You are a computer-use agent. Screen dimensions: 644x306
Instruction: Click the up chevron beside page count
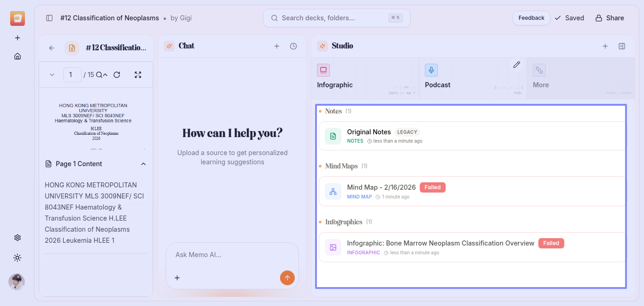pos(105,75)
